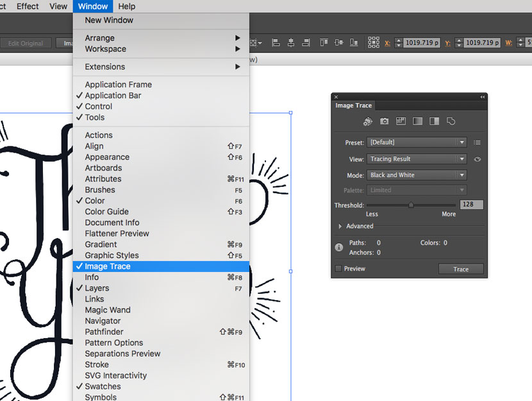Screen dimensions: 532x401
Task: Click the info icon in Image Trace panel
Action: [x=338, y=247]
